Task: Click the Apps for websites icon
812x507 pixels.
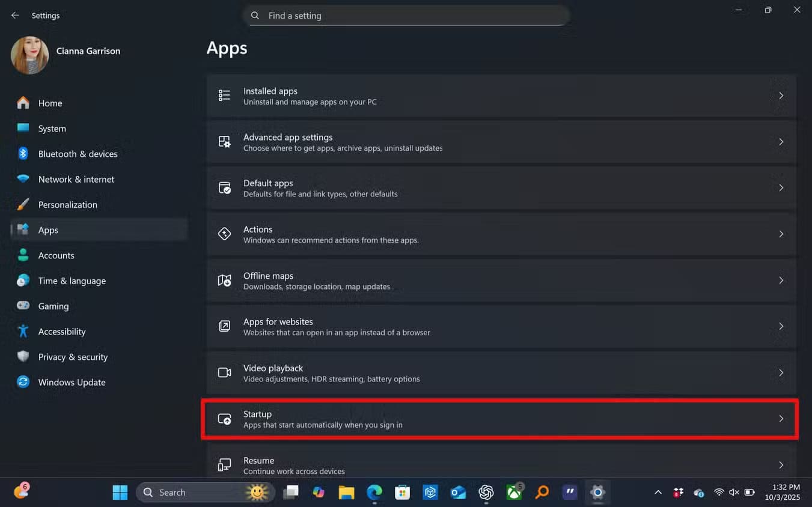Action: click(x=224, y=326)
